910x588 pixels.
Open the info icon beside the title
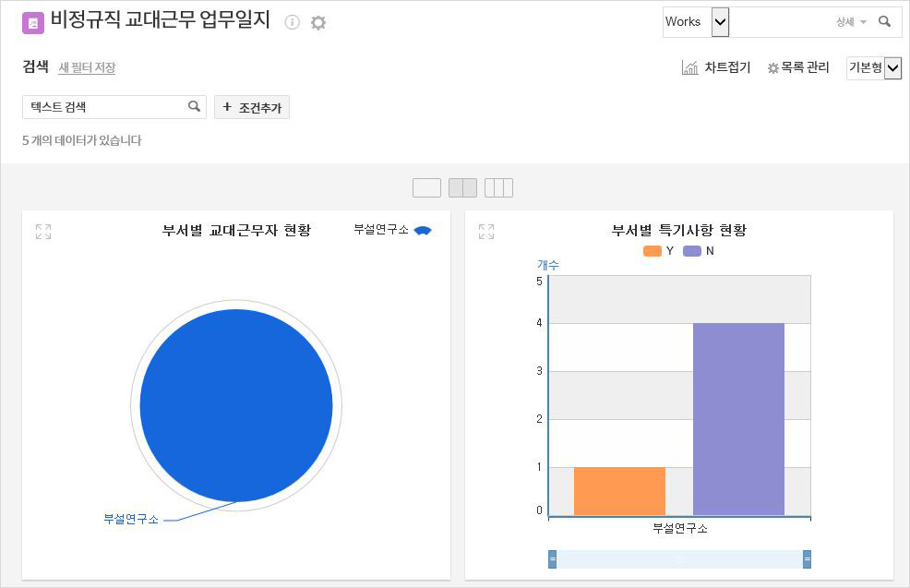[x=293, y=22]
